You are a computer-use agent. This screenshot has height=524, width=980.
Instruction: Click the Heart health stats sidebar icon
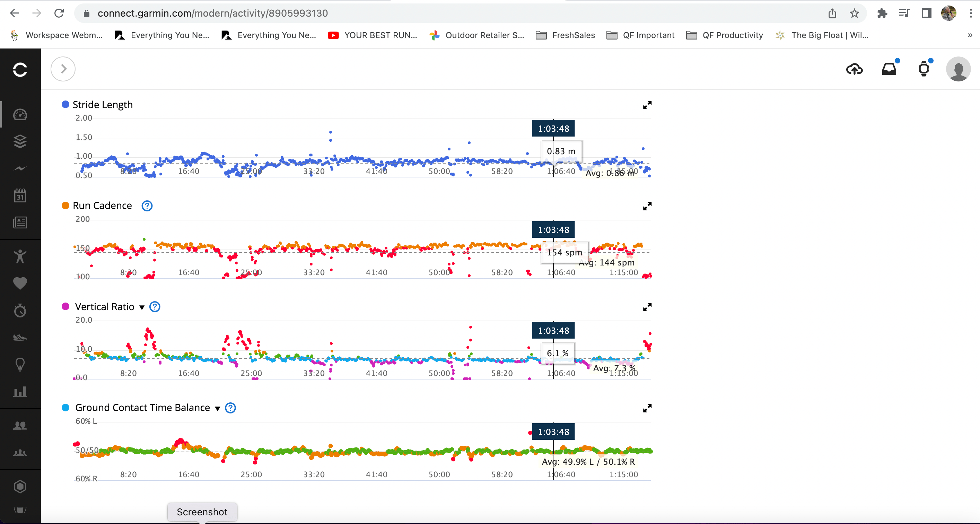pos(20,283)
